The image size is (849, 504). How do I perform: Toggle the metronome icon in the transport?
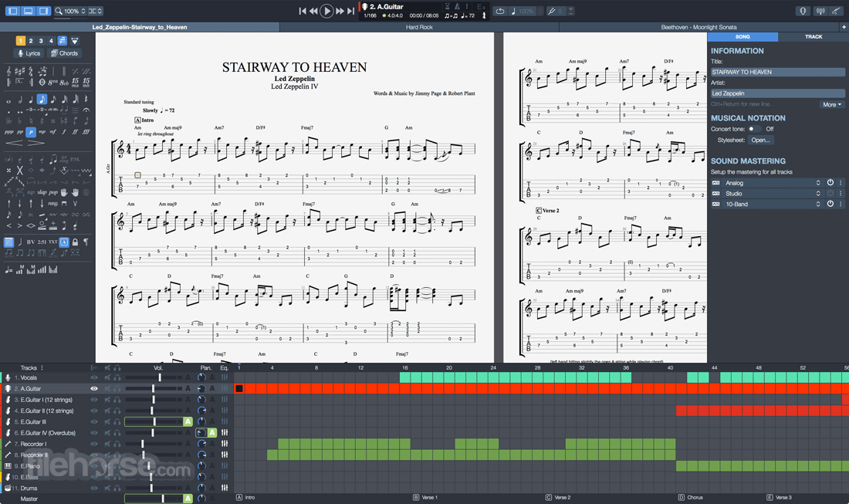pyautogui.click(x=457, y=6)
